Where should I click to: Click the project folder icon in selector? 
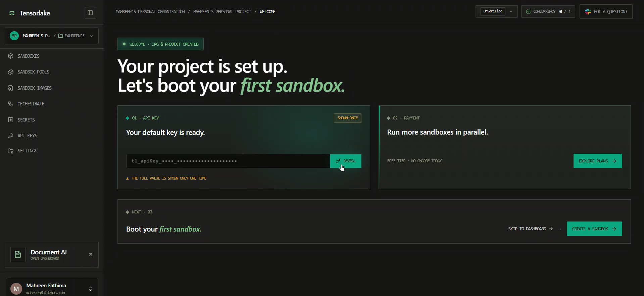pos(61,36)
